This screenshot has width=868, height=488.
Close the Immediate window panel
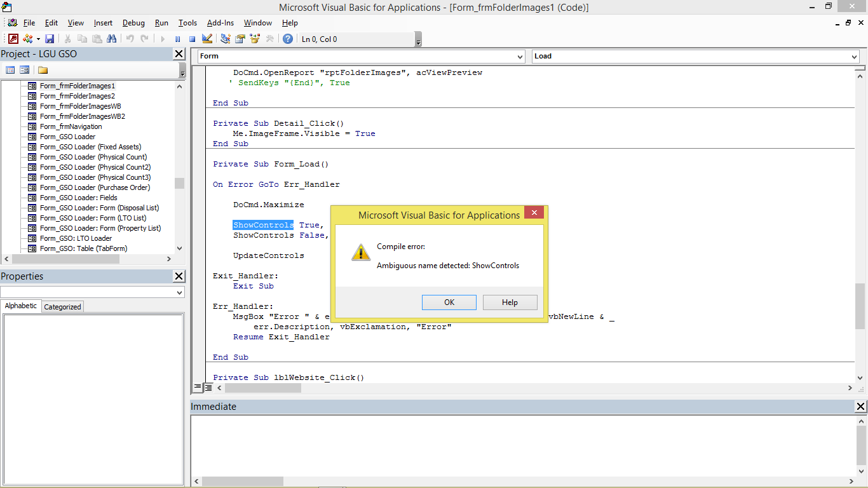[861, 407]
